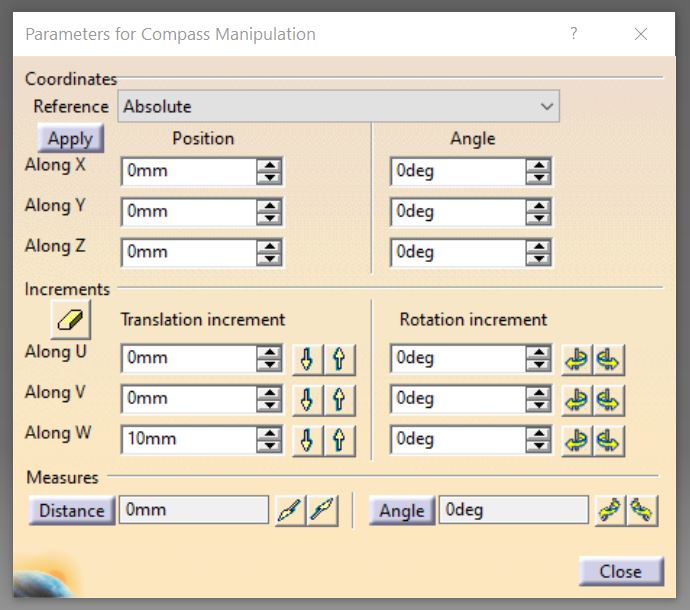Translate along W in positive direction arrow

[340, 440]
